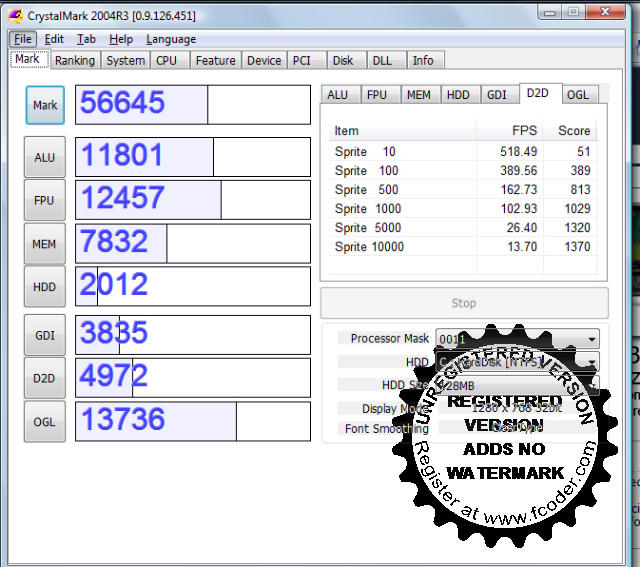This screenshot has height=567, width=640.
Task: Select the Sprite 1000 result row
Action: tap(462, 209)
